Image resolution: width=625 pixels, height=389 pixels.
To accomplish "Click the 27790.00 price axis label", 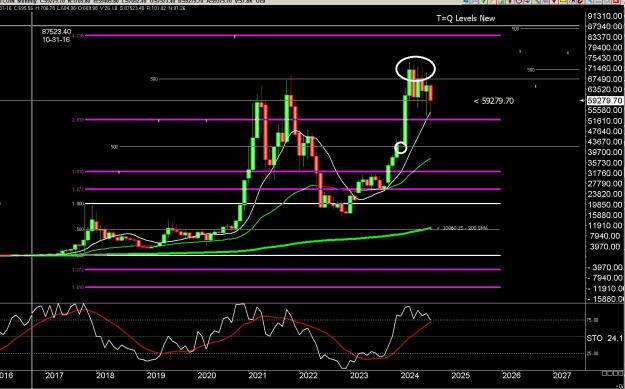I will coord(605,184).
